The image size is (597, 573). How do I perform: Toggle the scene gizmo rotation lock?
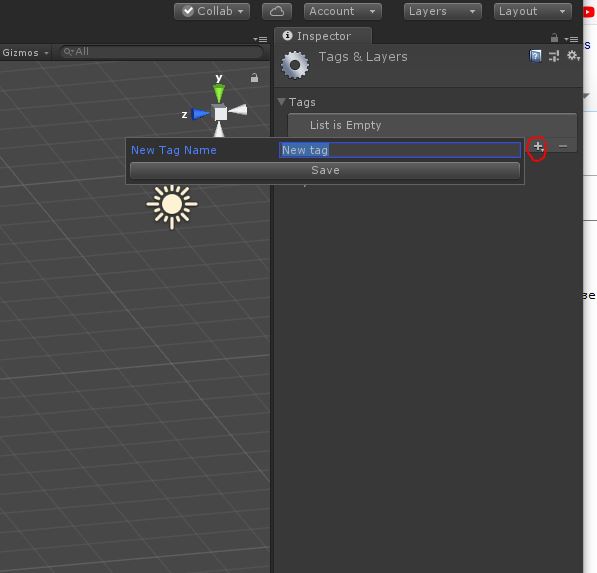click(x=254, y=78)
